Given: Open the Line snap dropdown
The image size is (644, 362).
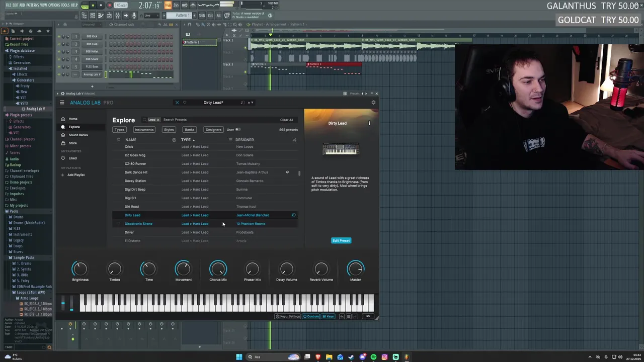Looking at the screenshot, I should (151, 16).
